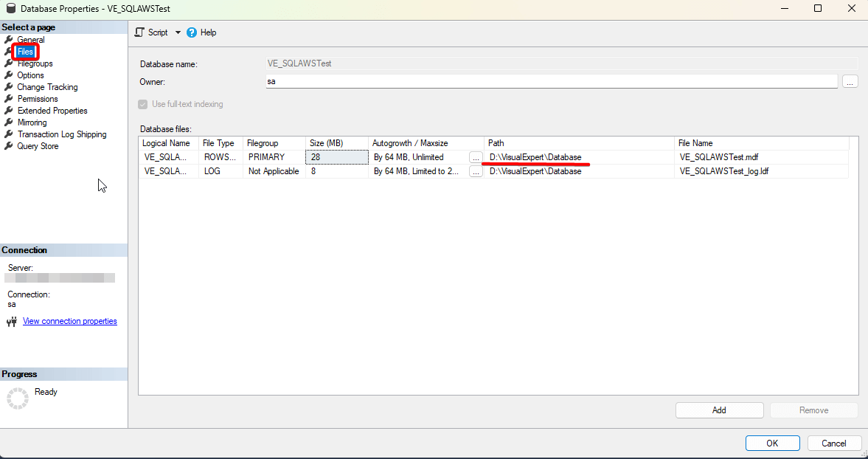This screenshot has height=459, width=868.
Task: Click the Script scroll icon in toolbar
Action: click(139, 32)
